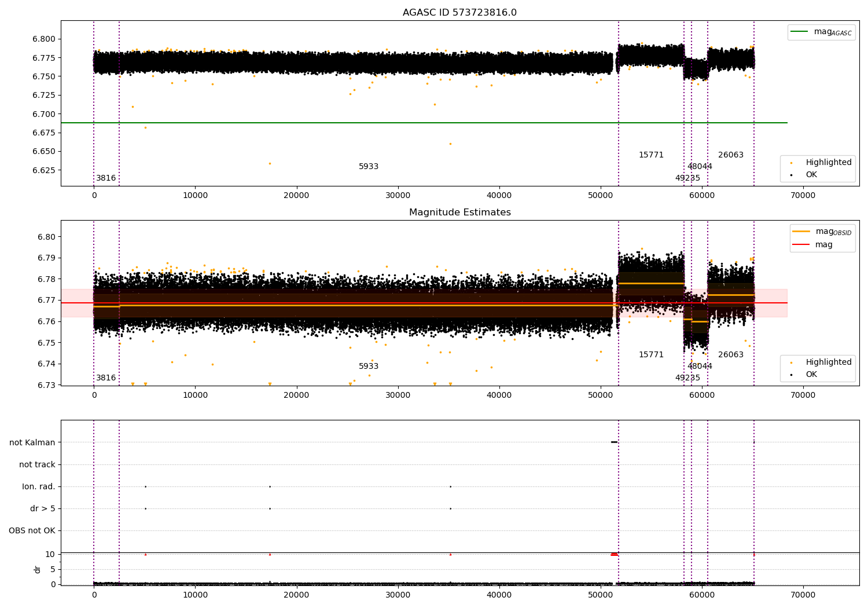Click the 'Ion. rad.' row label

(39, 487)
